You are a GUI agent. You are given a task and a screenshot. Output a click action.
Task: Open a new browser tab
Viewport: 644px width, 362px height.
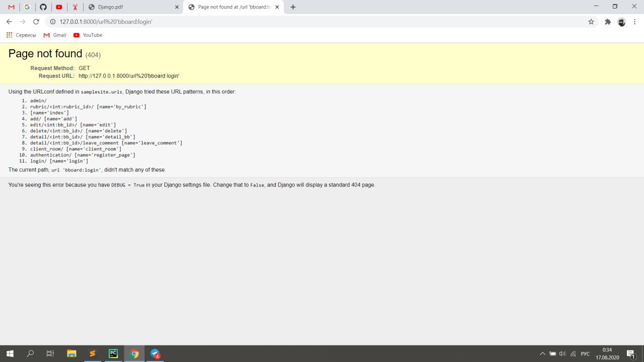(293, 7)
